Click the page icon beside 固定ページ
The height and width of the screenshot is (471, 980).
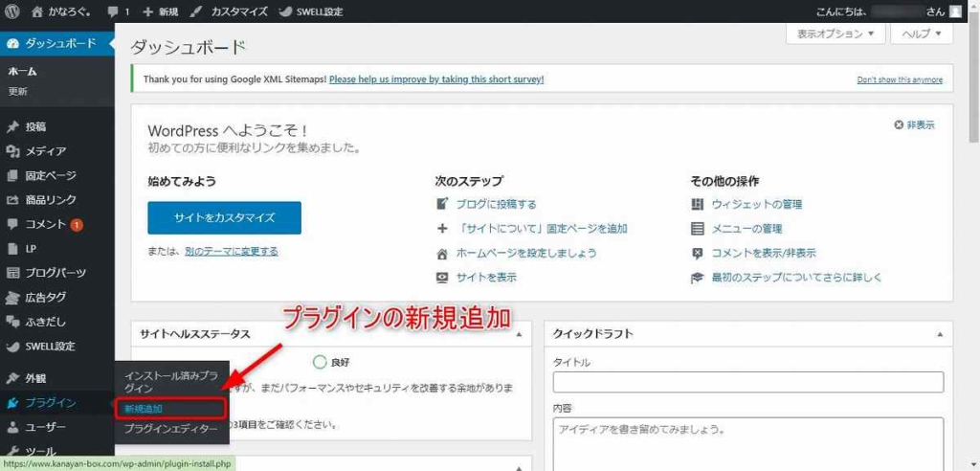click(11, 176)
